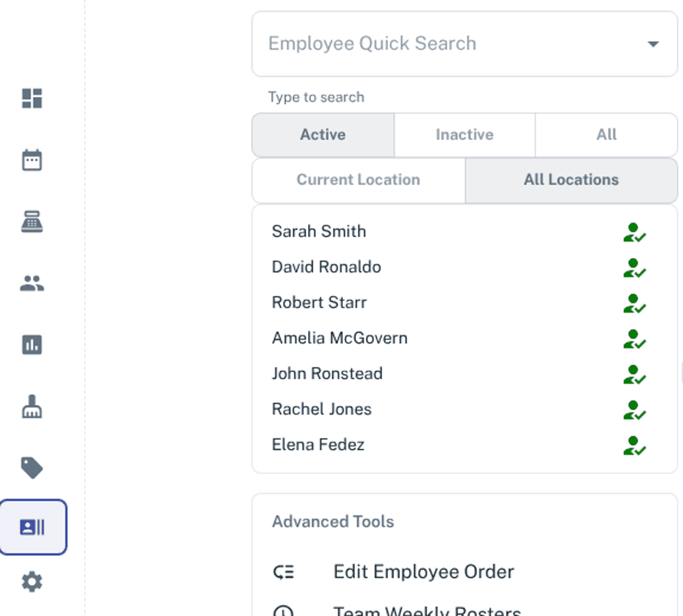Viewport: 683px width, 616px height.
Task: Open the reports bar chart icon
Action: pyautogui.click(x=32, y=345)
